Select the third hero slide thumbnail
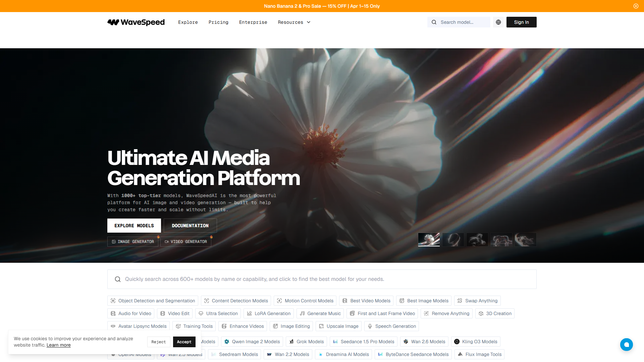Viewport: 644px width, 362px height. (477, 240)
